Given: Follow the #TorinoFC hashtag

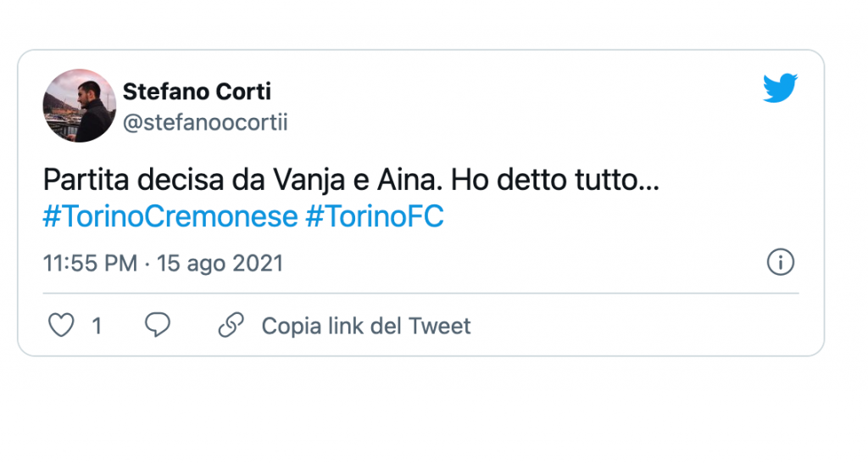Looking at the screenshot, I should (374, 217).
